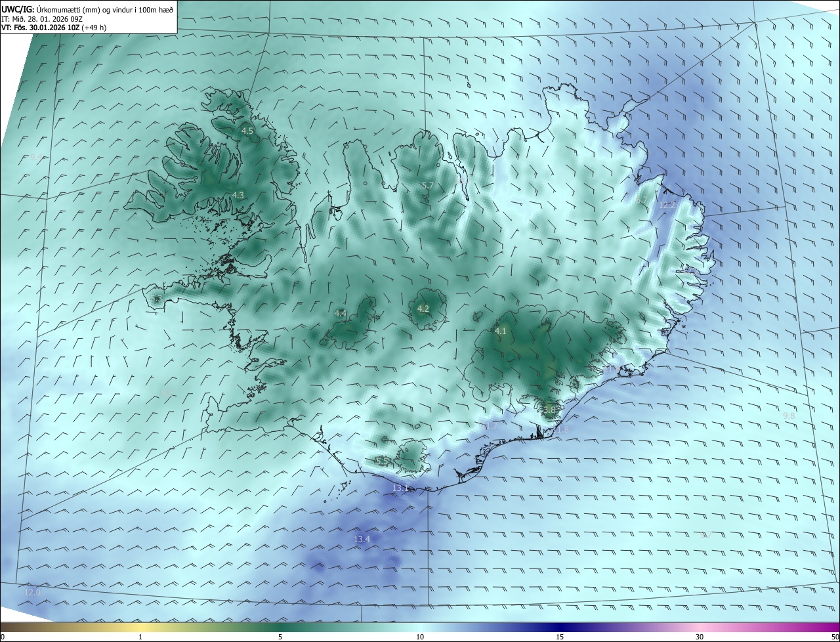Select the 5 tick label on the legend
This screenshot has height=642, width=840.
[x=280, y=637]
